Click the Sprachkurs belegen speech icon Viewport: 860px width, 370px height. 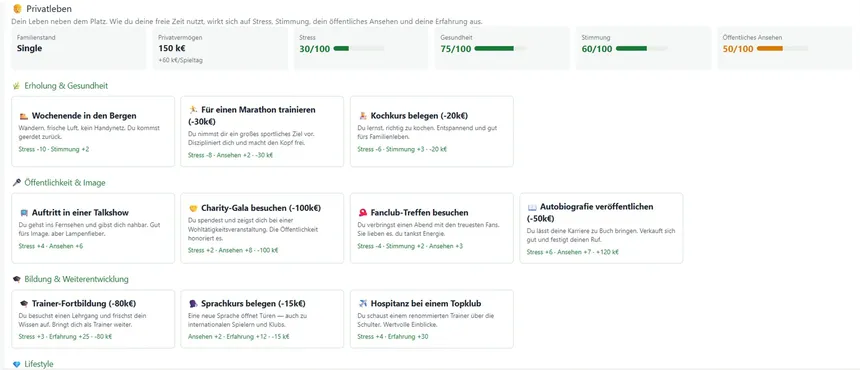(x=193, y=304)
